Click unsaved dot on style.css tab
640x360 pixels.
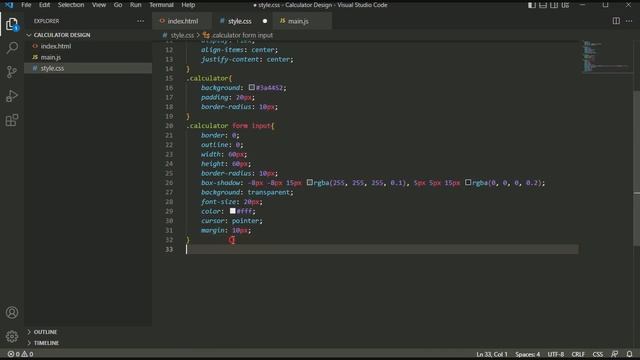click(264, 21)
